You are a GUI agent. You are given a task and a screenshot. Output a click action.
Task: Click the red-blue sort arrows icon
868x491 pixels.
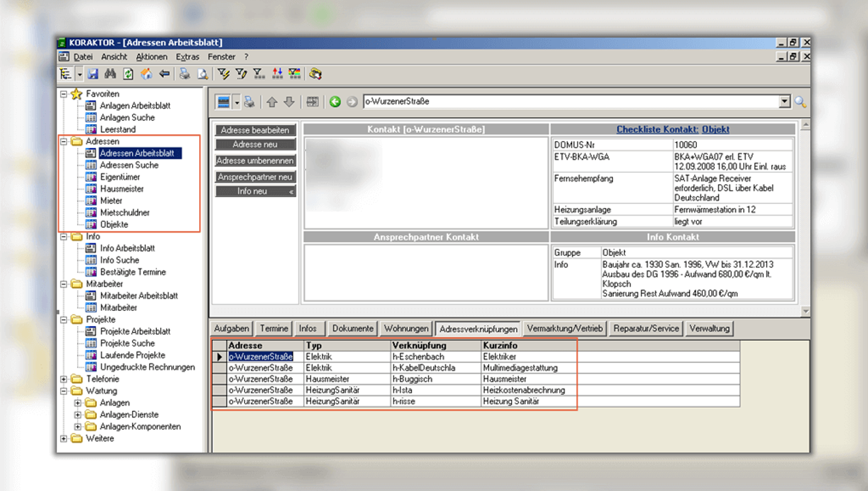click(278, 74)
